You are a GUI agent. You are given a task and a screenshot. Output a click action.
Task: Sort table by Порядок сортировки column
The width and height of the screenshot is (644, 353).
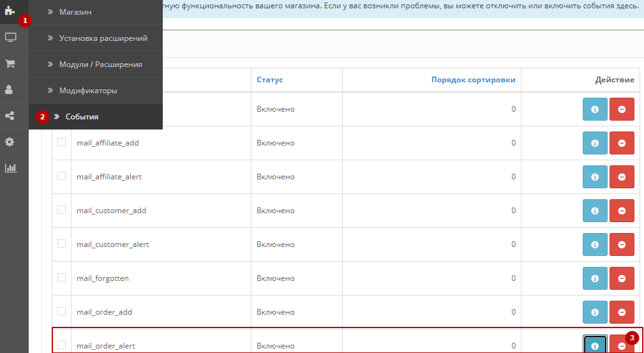[473, 80]
